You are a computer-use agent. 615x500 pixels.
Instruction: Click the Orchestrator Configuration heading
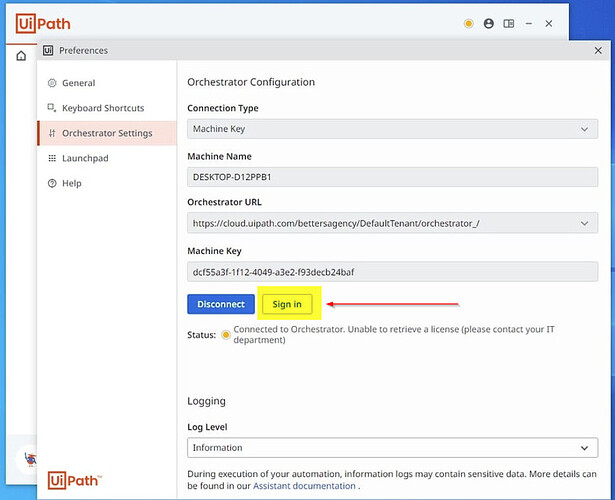251,82
